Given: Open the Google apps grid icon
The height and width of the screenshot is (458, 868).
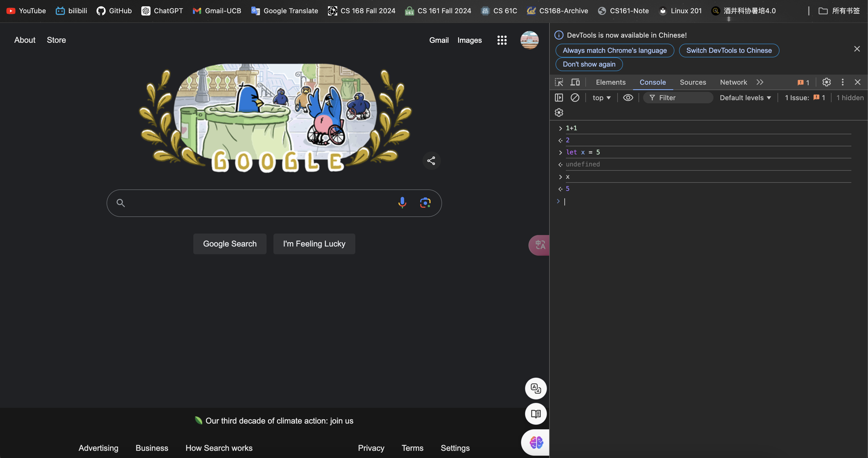Looking at the screenshot, I should 502,40.
